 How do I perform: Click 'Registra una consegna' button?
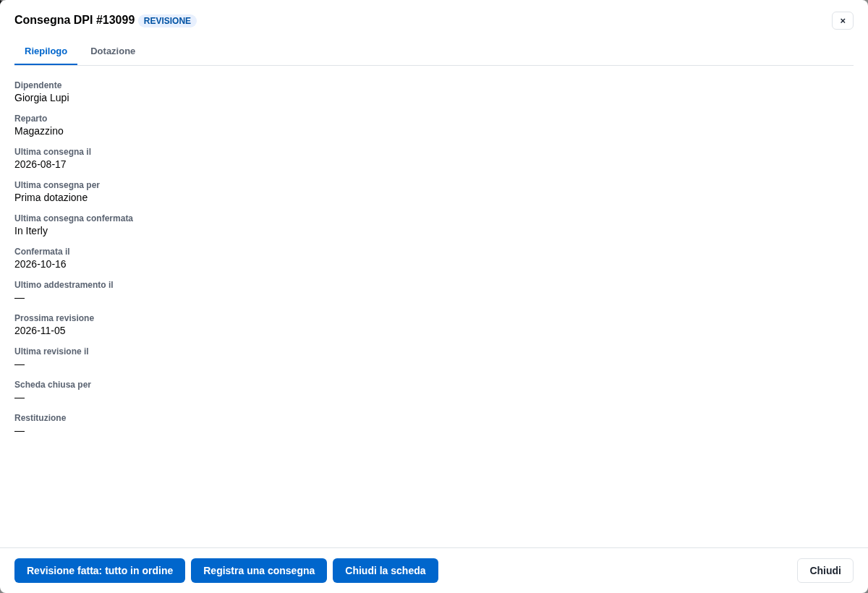pos(259,571)
